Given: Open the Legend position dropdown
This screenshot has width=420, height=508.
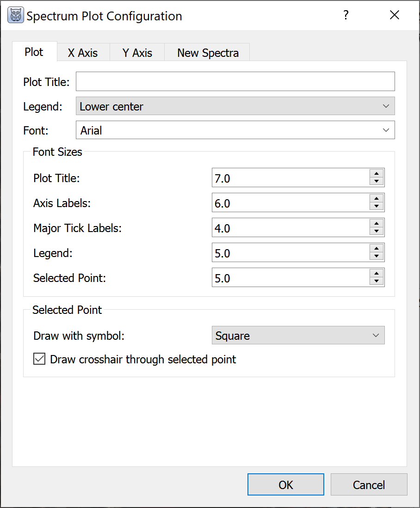Looking at the screenshot, I should tap(235, 106).
